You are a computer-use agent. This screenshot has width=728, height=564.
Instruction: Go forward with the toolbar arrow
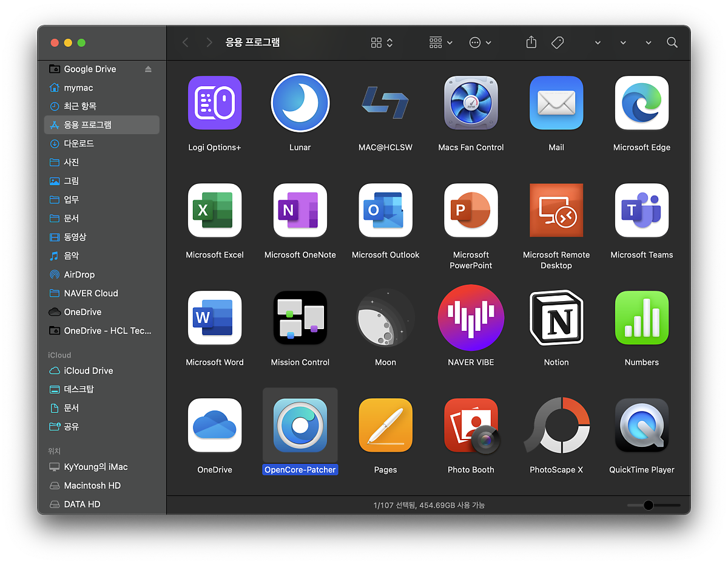tap(209, 42)
